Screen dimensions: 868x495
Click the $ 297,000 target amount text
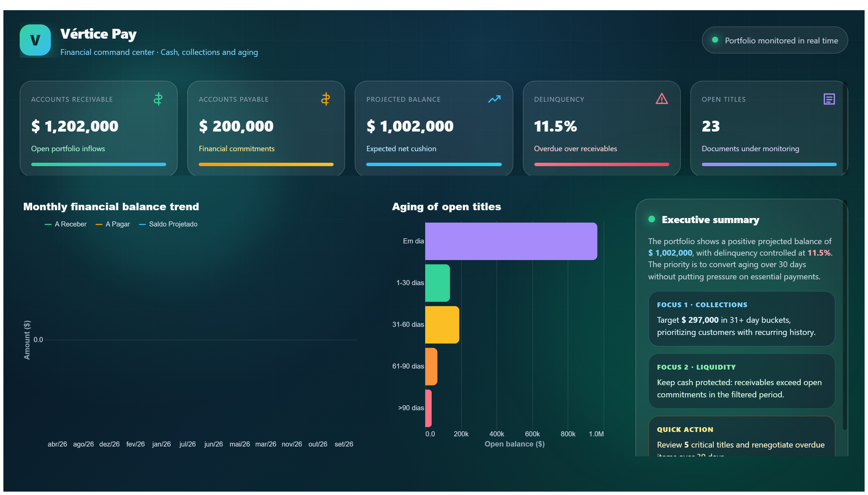(700, 320)
